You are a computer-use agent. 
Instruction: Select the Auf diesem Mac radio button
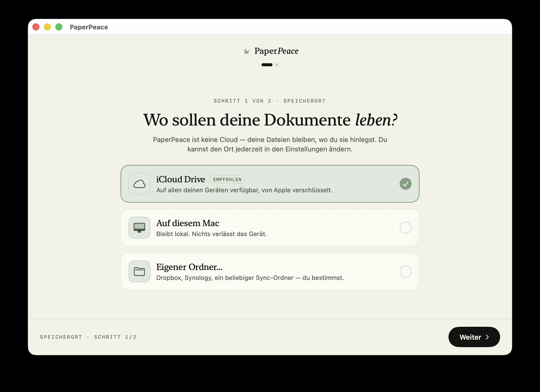[x=406, y=227]
